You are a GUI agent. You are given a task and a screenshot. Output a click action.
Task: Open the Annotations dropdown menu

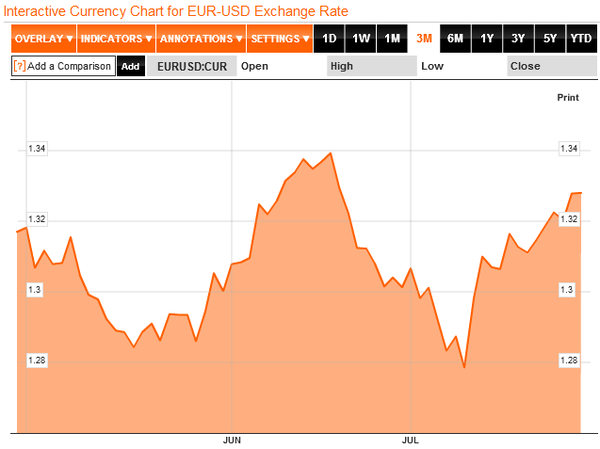click(x=201, y=39)
